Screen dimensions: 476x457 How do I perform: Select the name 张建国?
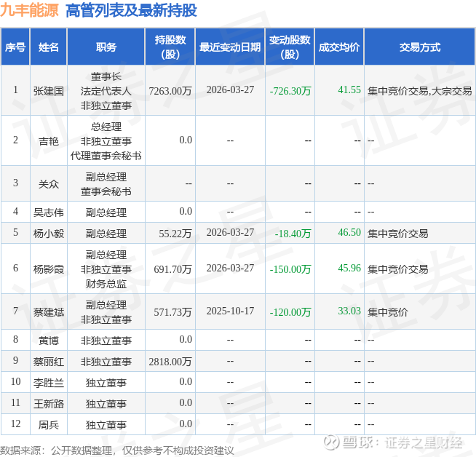(x=49, y=91)
